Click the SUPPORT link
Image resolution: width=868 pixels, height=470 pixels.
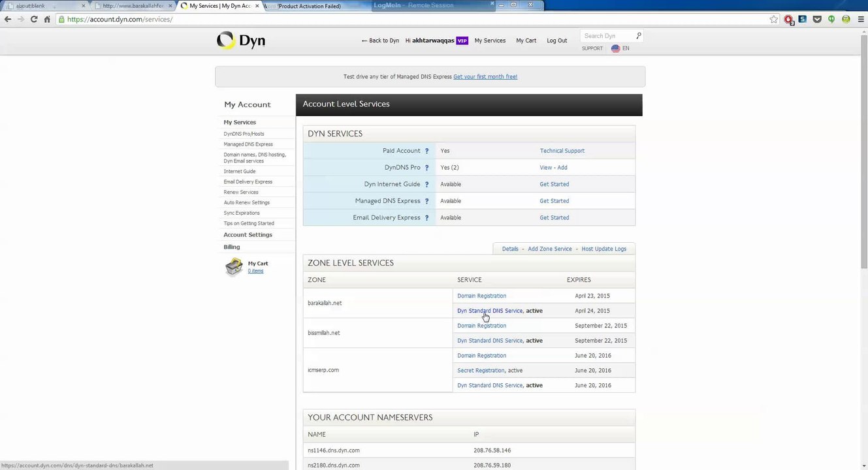point(592,48)
